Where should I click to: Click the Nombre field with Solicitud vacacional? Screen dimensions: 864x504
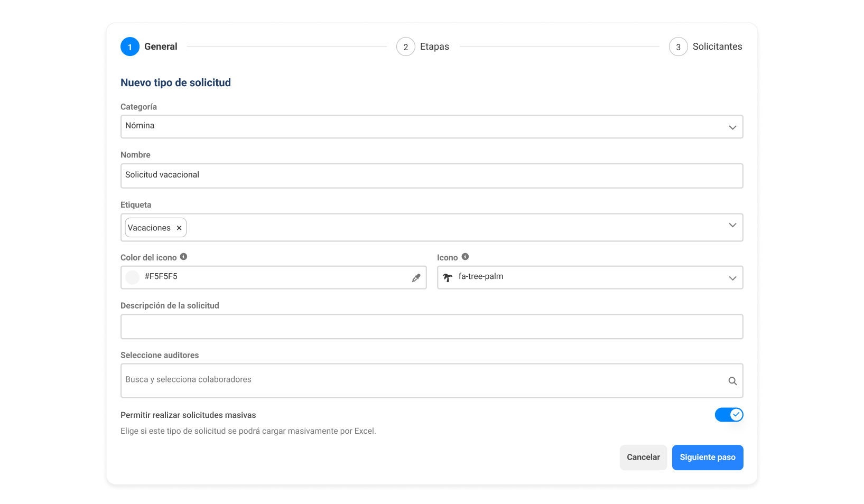coord(431,175)
